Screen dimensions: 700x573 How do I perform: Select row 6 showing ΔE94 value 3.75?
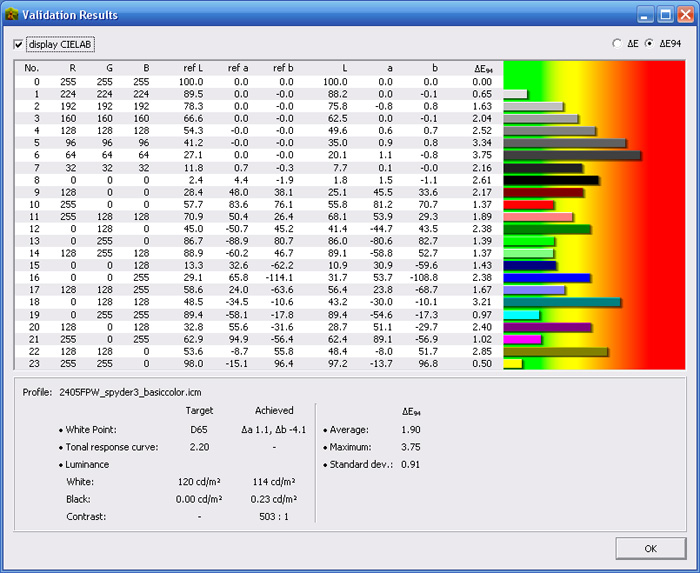260,155
